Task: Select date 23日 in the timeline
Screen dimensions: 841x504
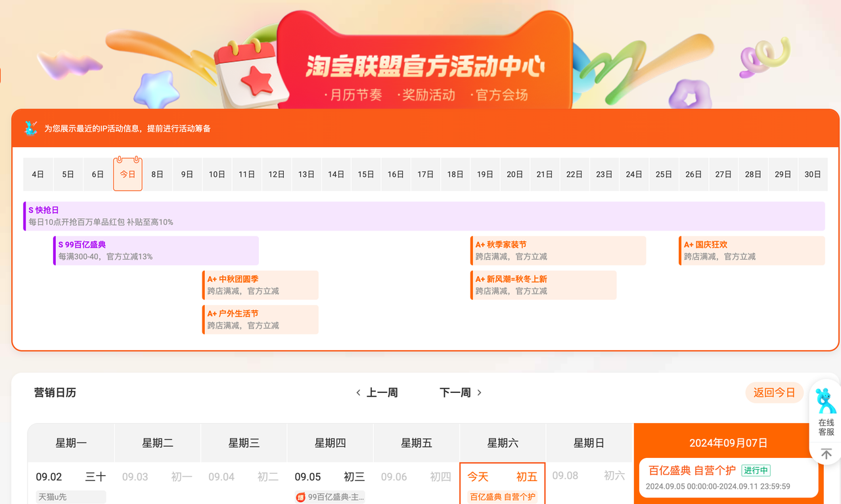Action: pyautogui.click(x=604, y=174)
